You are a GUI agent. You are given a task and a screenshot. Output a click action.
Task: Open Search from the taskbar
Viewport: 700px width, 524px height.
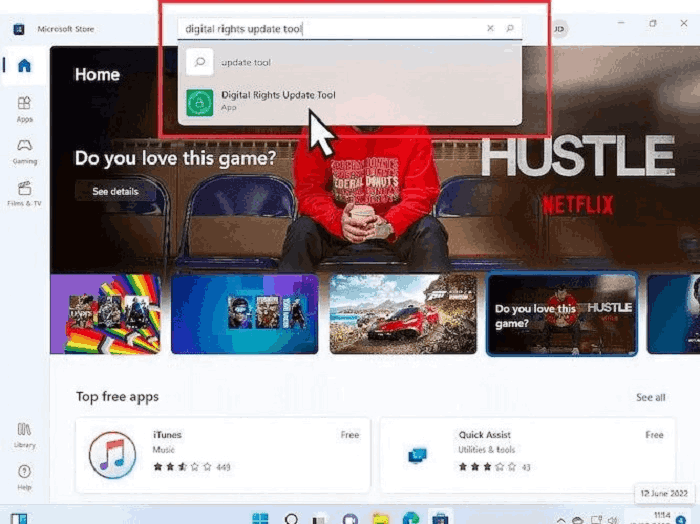coord(291,519)
